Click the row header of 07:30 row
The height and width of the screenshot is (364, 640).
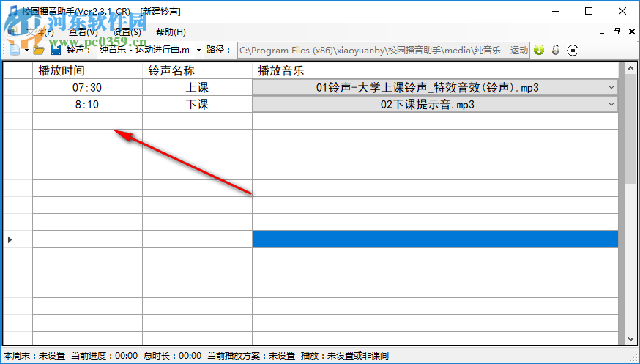click(x=18, y=87)
